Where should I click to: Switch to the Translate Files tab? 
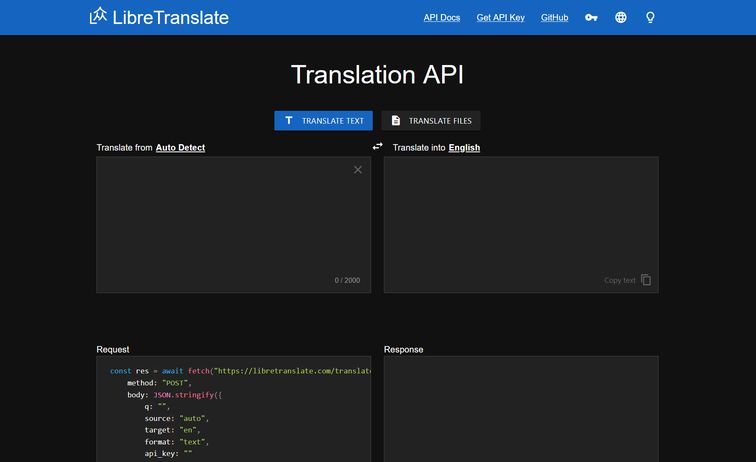pos(431,121)
